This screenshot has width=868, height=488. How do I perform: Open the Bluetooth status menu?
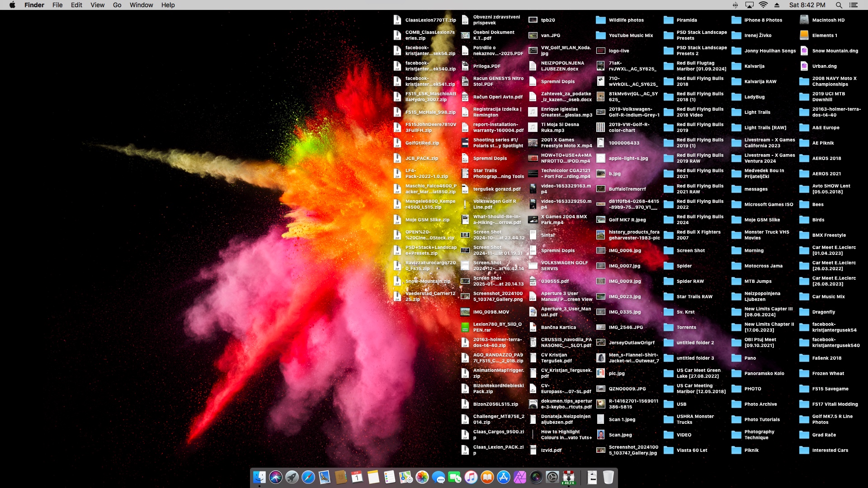click(736, 5)
